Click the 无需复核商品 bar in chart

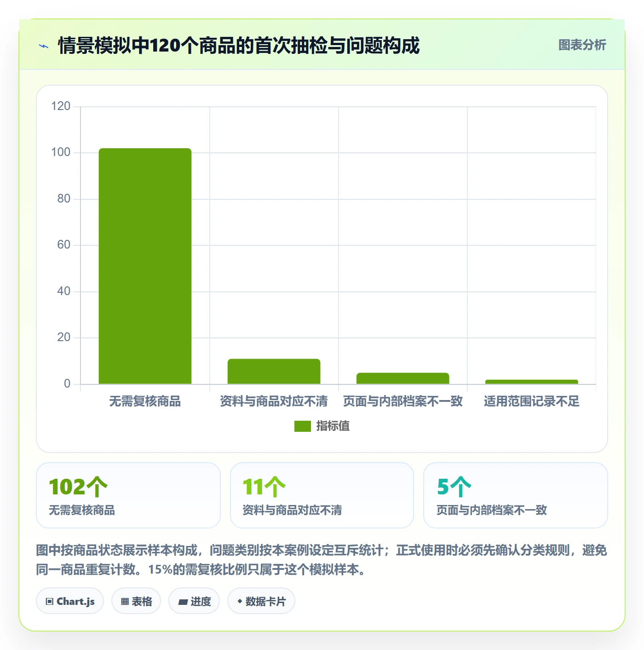(145, 266)
